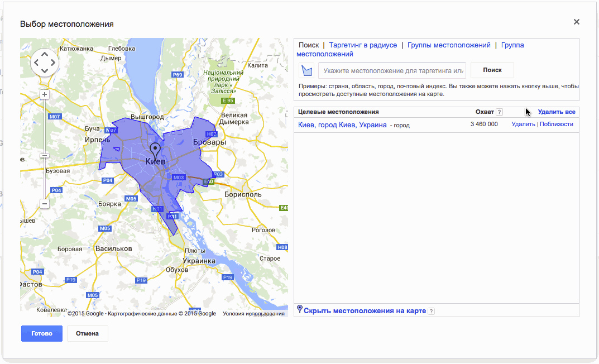Click the zoom slider handle on the map
Image resolution: width=599 pixels, height=364 pixels.
click(45, 155)
